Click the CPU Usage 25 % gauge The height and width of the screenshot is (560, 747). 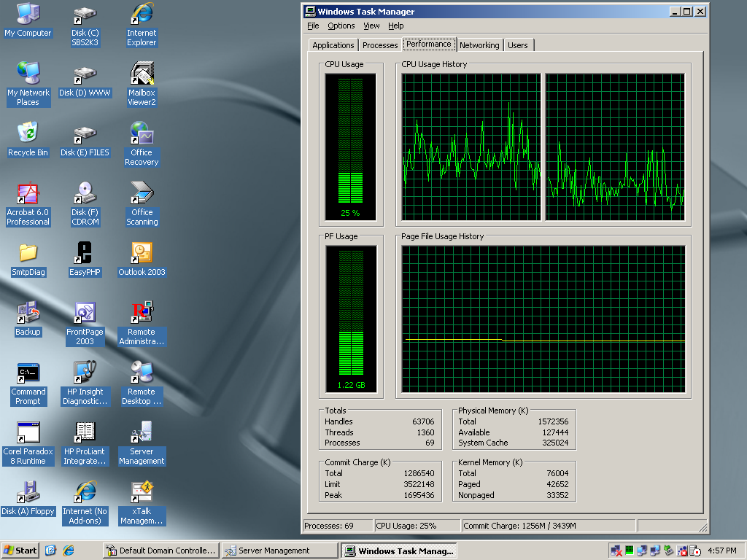[351, 147]
